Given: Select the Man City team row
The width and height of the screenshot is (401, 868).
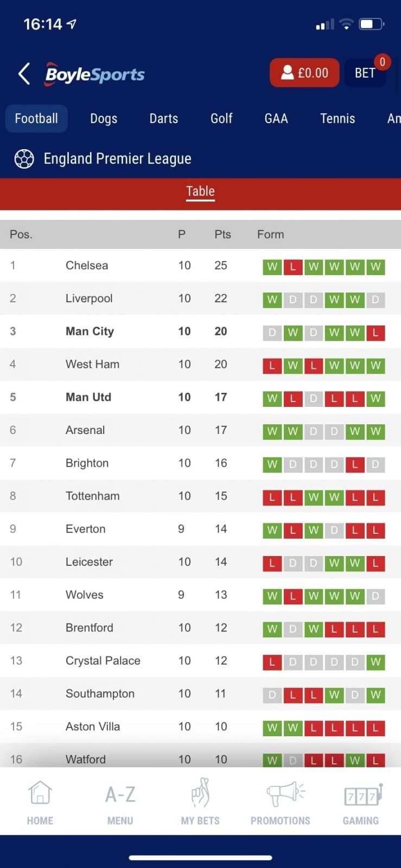Looking at the screenshot, I should [200, 331].
